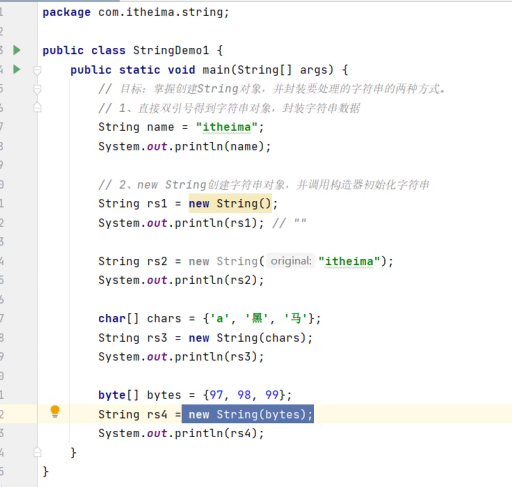This screenshot has width=512, height=487.
Task: Run the StringDemo1 class gutter arrow
Action: point(17,50)
